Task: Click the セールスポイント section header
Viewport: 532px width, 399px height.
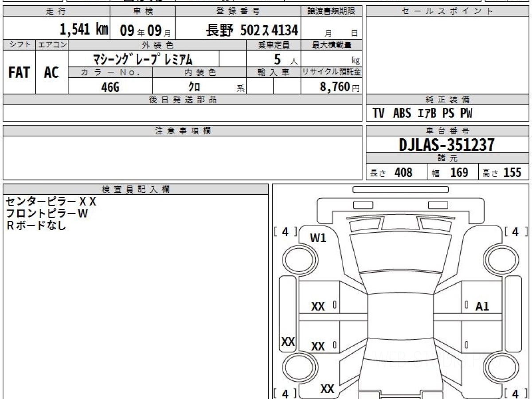Action: tap(447, 12)
